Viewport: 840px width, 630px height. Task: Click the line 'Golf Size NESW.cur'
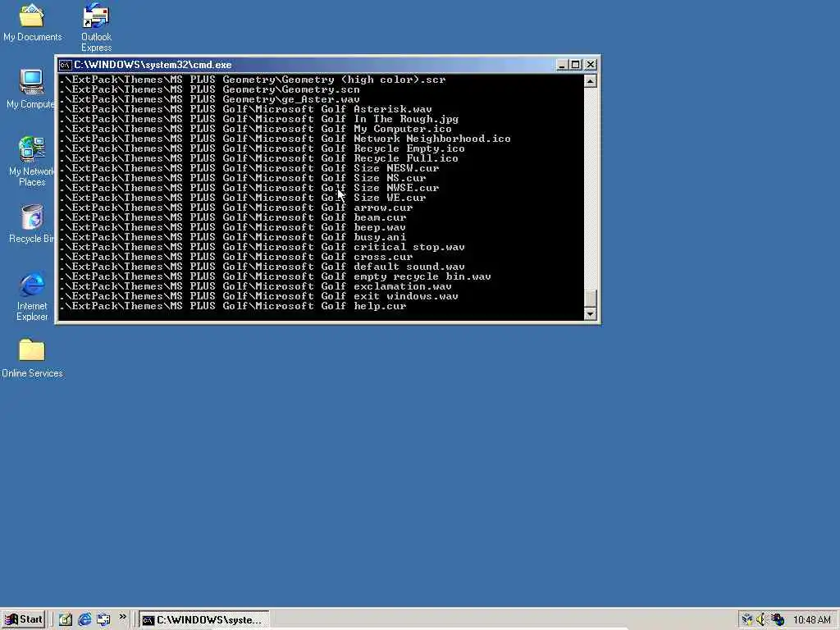pos(249,168)
